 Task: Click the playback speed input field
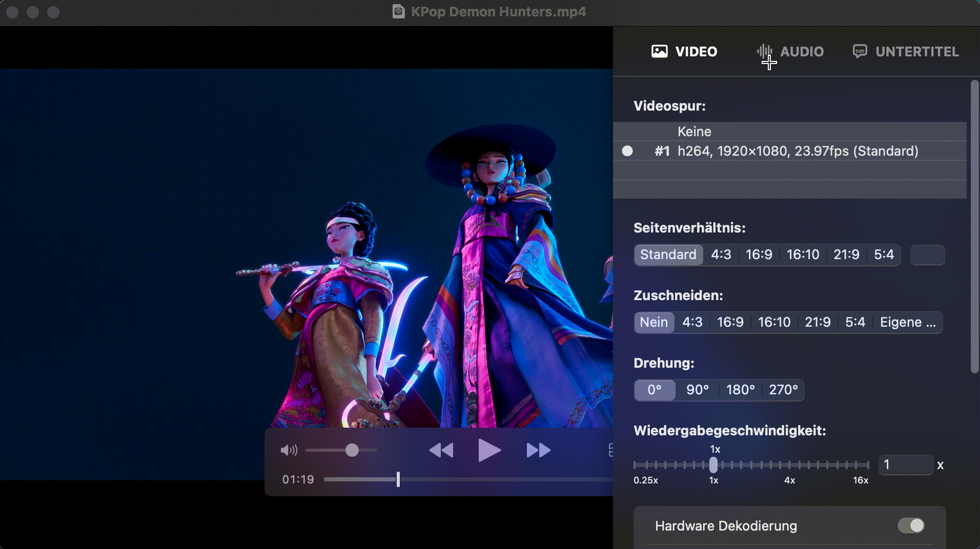(x=905, y=465)
